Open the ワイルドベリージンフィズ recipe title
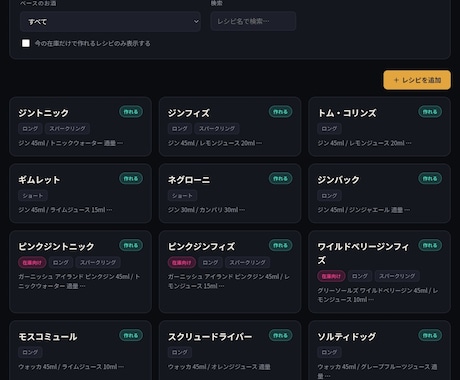460x380 pixels. [363, 253]
